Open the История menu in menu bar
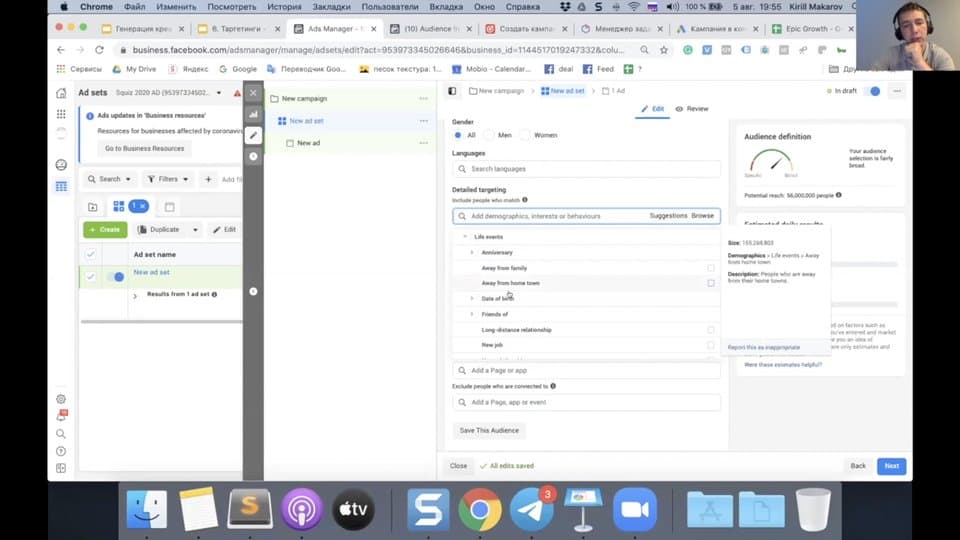Screen dimensions: 960x540 pyautogui.click(x=284, y=7)
